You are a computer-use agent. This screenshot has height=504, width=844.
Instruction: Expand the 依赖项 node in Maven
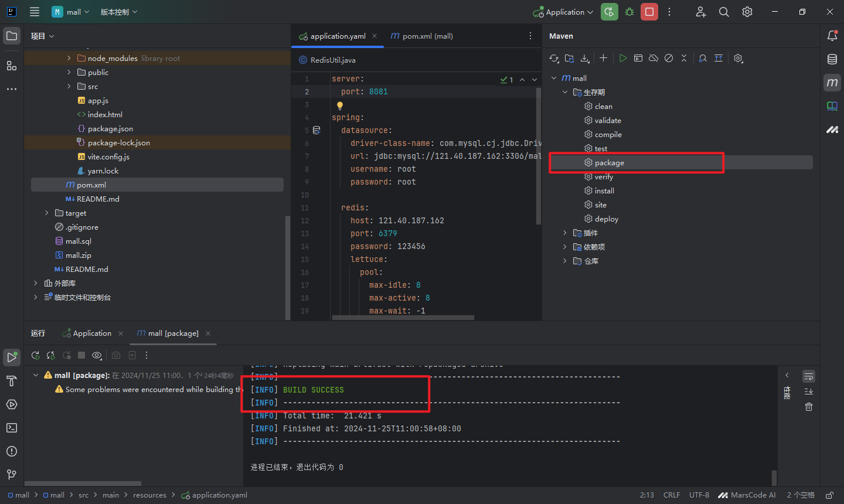click(x=565, y=247)
